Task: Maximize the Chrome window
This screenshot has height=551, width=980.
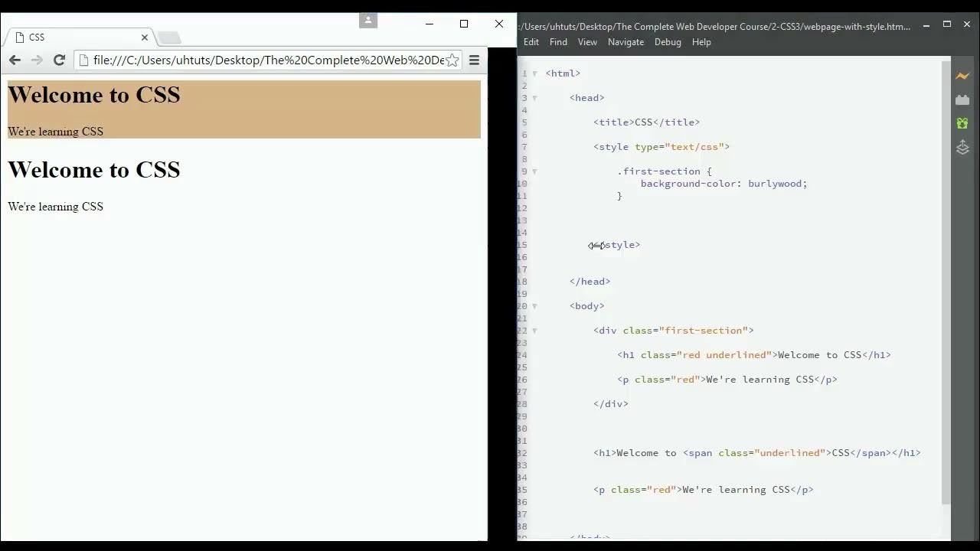Action: point(464,24)
